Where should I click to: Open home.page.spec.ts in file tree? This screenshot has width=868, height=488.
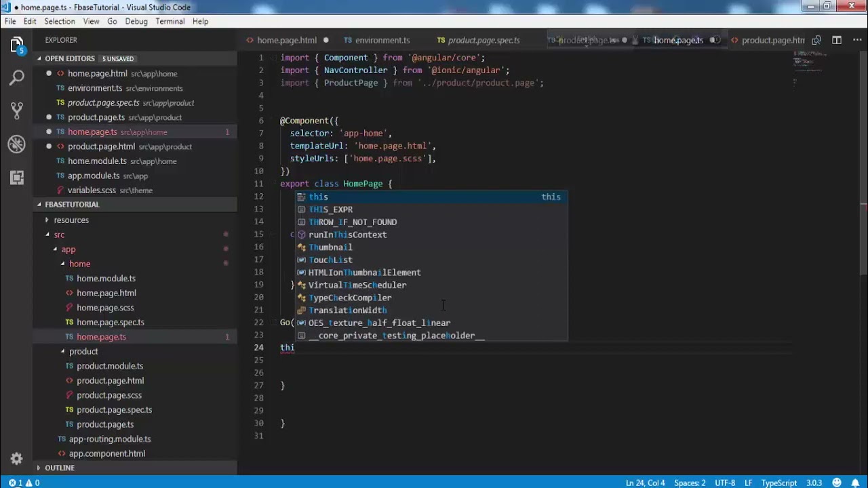click(x=135, y=322)
